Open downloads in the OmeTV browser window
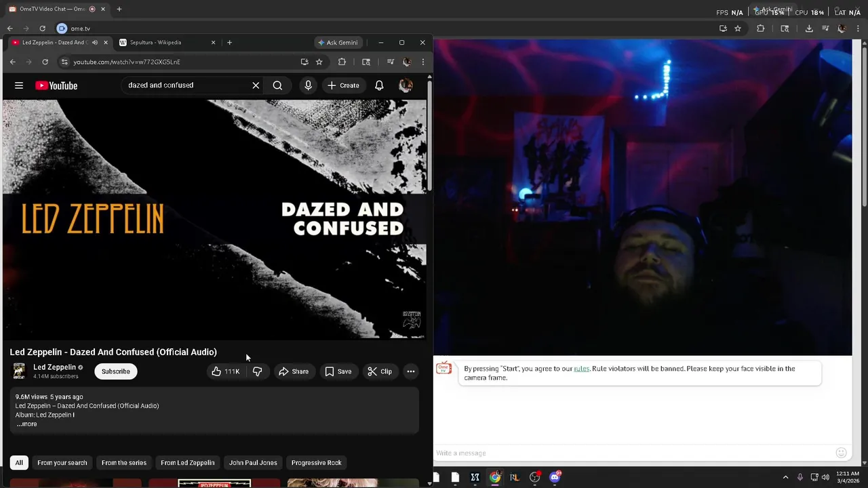Viewport: 868px width, 488px height. point(809,28)
